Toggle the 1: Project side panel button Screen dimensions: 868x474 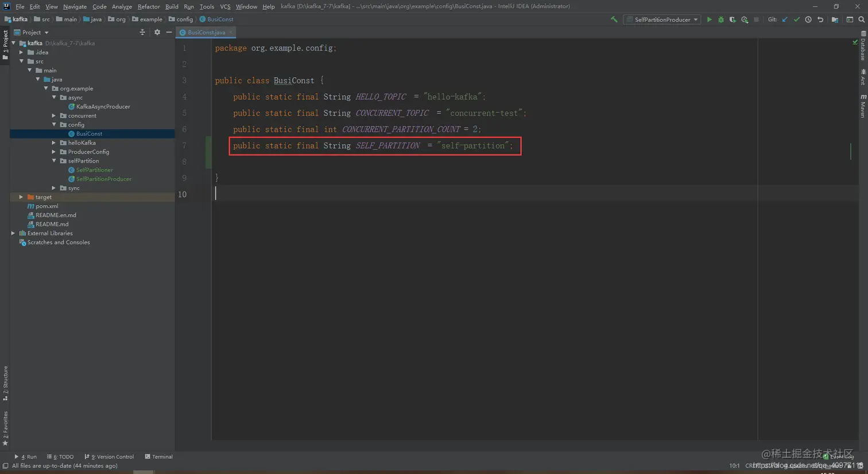click(5, 45)
